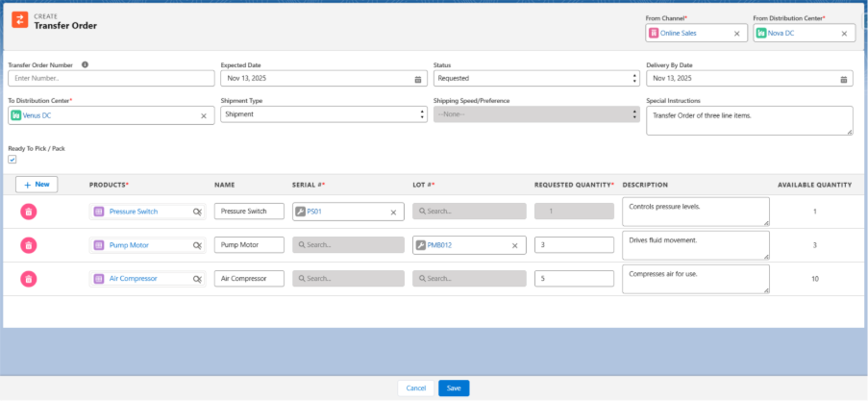This screenshot has height=401, width=868.
Task: Clear the Venus DC selection
Action: [x=204, y=115]
